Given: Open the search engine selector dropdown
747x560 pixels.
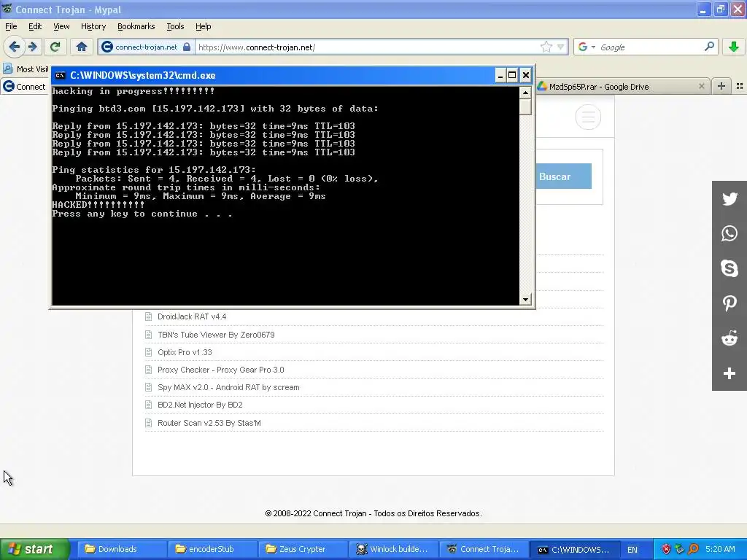Looking at the screenshot, I should point(593,47).
